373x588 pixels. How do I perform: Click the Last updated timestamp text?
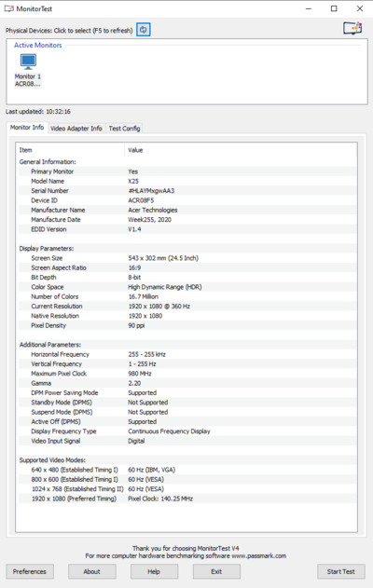[x=38, y=112]
